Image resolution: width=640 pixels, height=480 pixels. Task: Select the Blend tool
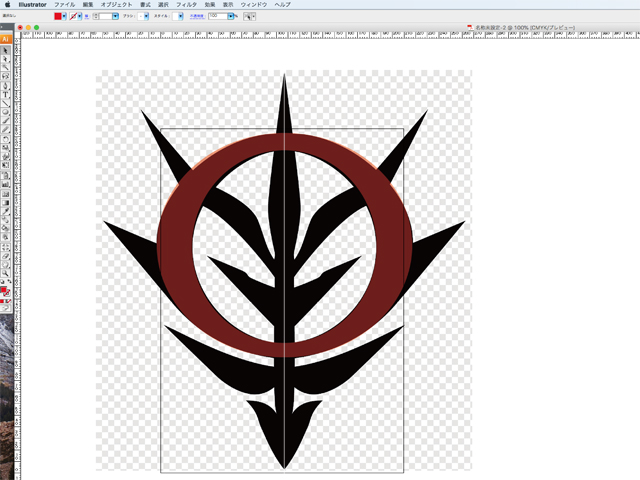6,220
